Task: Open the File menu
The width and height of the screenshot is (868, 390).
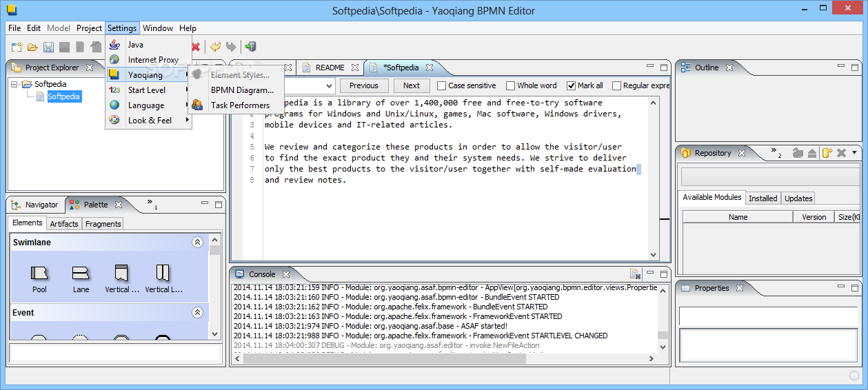Action: point(14,28)
